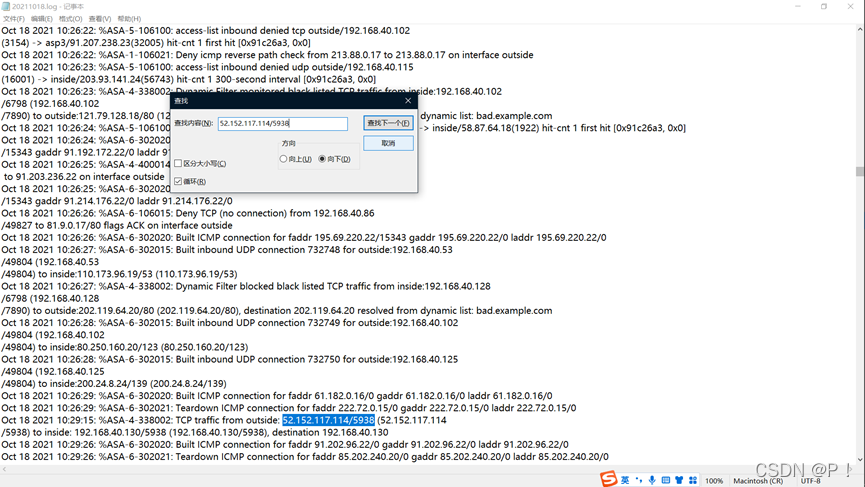The width and height of the screenshot is (865, 487).
Task: Click vertical scrollbar thumb
Action: click(x=859, y=172)
